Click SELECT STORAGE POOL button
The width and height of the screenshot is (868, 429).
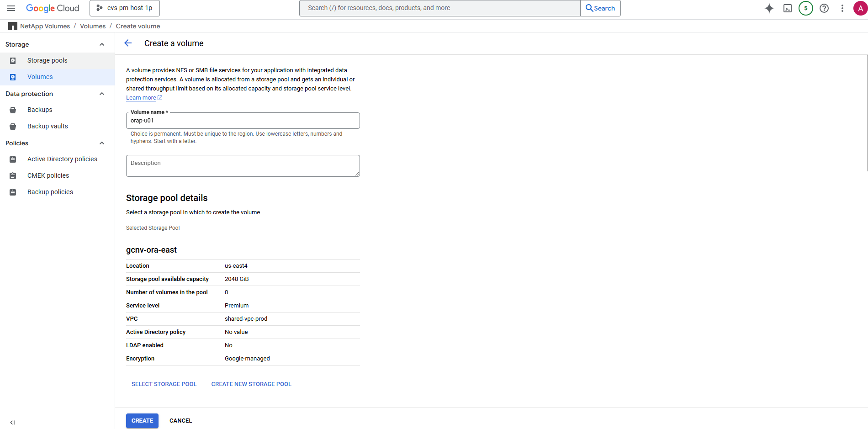pos(164,384)
